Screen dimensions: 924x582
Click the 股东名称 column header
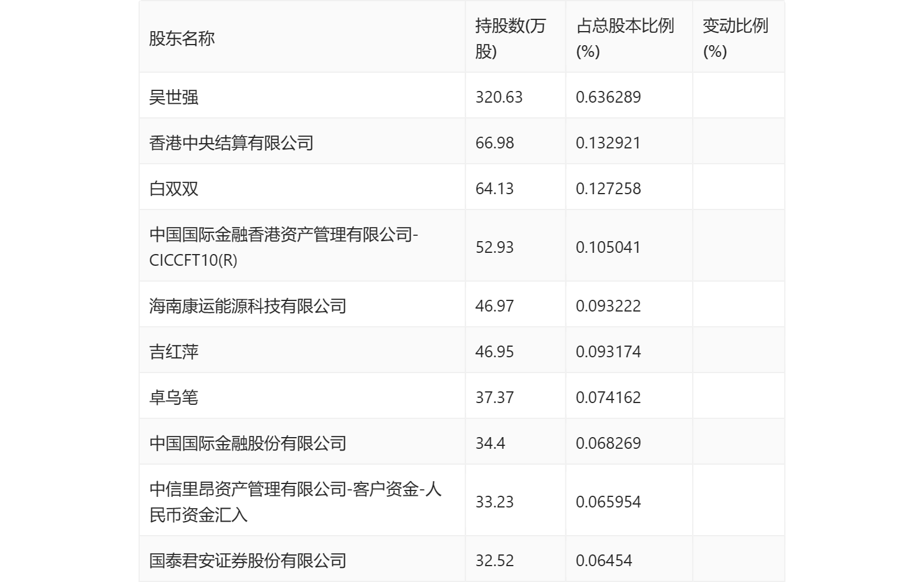point(182,39)
